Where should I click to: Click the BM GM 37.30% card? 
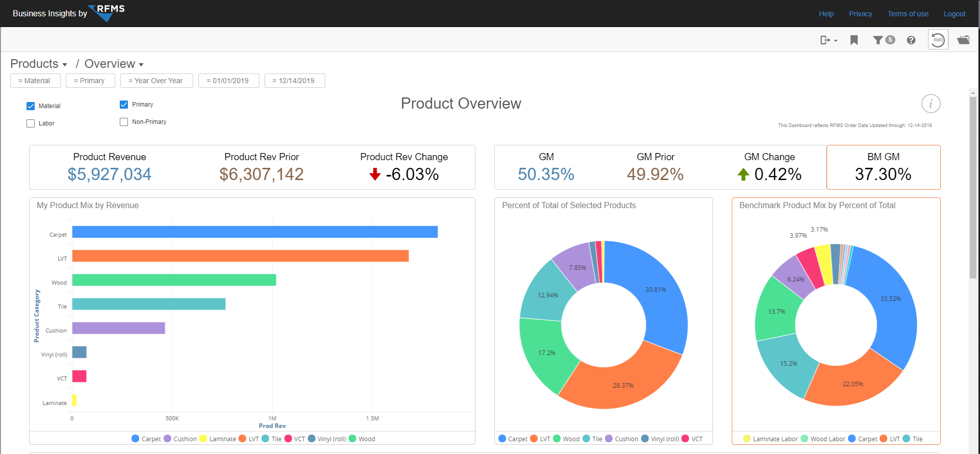click(x=883, y=167)
